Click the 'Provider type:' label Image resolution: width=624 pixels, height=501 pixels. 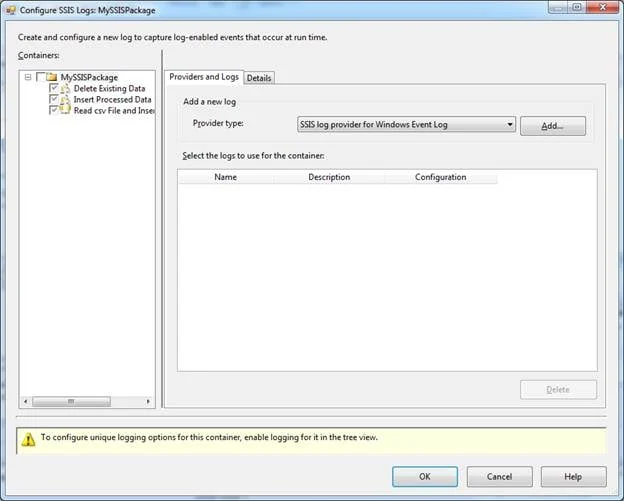pyautogui.click(x=218, y=123)
